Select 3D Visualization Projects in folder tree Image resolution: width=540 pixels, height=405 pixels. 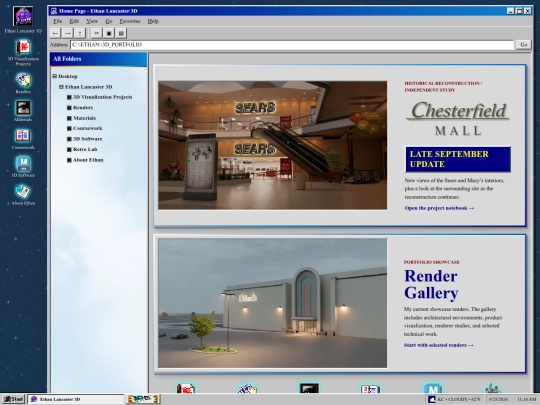pyautogui.click(x=100, y=97)
